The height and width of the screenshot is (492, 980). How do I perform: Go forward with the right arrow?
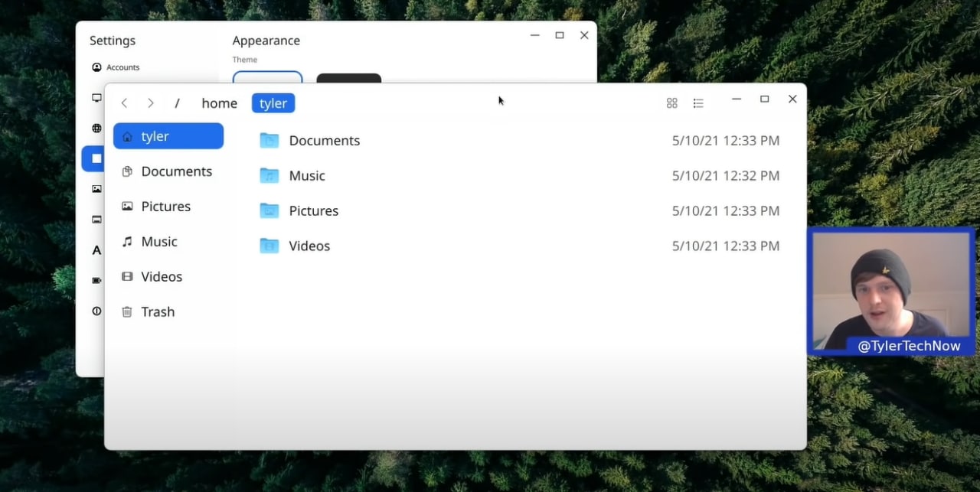coord(151,103)
